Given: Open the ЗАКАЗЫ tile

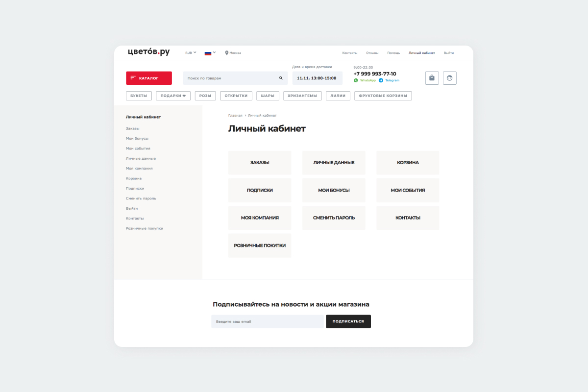Looking at the screenshot, I should [x=260, y=163].
